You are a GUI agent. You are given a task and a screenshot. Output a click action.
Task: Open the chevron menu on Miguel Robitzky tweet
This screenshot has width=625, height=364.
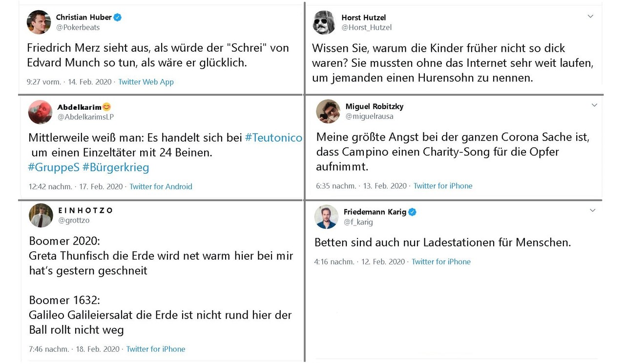click(594, 105)
